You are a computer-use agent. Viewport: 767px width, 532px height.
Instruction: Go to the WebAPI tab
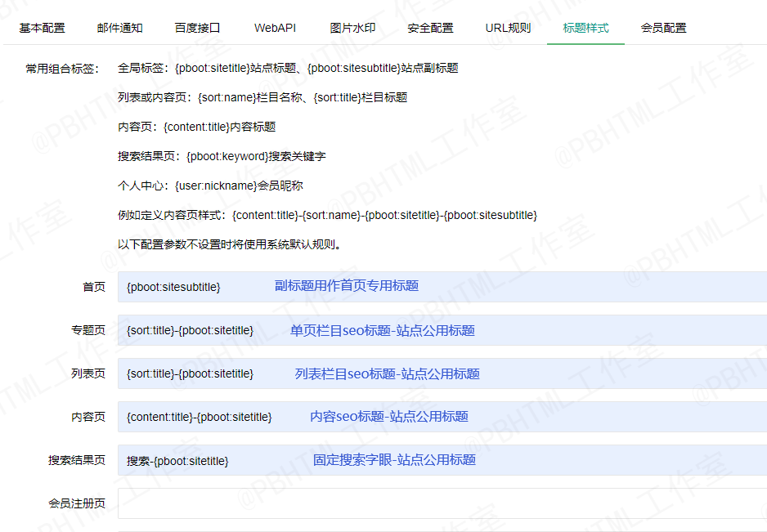point(275,28)
